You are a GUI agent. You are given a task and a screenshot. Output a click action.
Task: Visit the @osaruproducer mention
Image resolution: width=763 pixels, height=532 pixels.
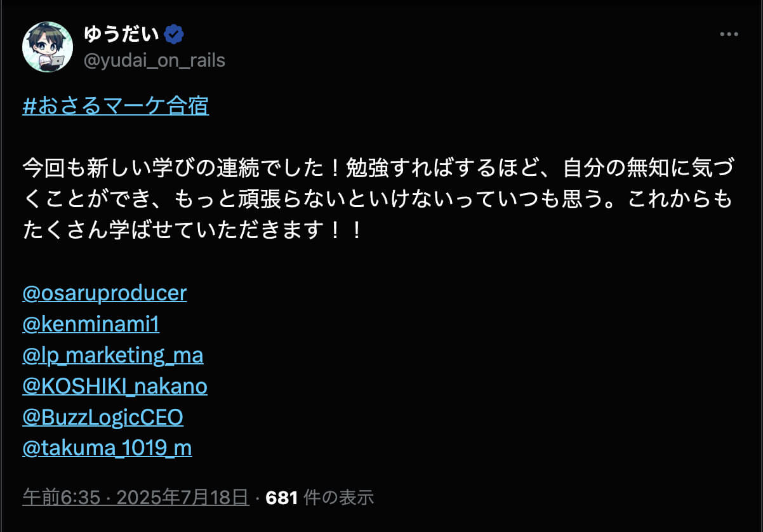(105, 293)
